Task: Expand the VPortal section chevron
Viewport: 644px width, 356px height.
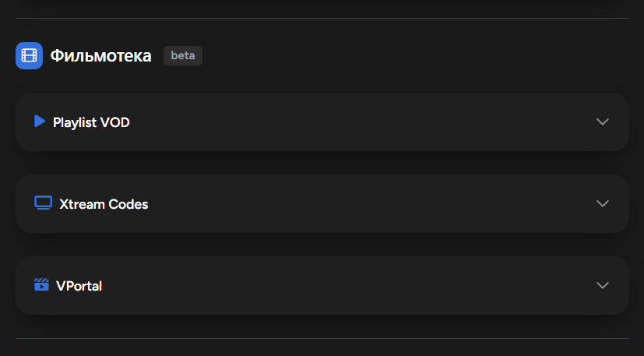Action: (x=603, y=285)
